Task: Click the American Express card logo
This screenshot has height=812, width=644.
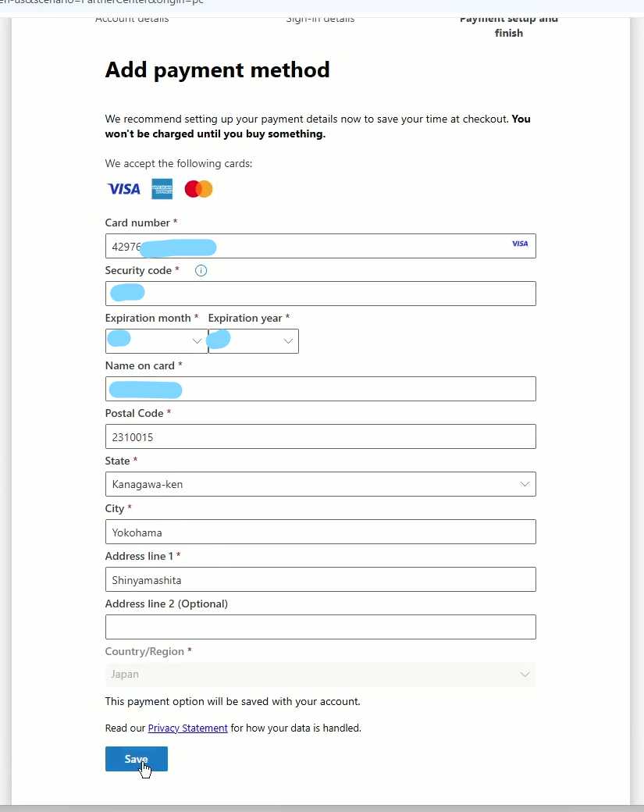Action: click(x=162, y=189)
